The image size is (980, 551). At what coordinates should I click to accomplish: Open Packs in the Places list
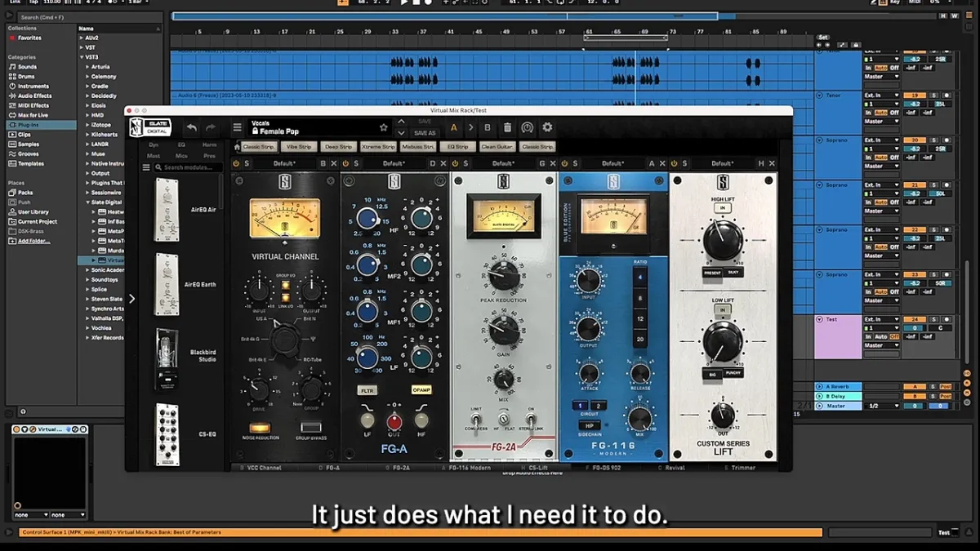[25, 192]
